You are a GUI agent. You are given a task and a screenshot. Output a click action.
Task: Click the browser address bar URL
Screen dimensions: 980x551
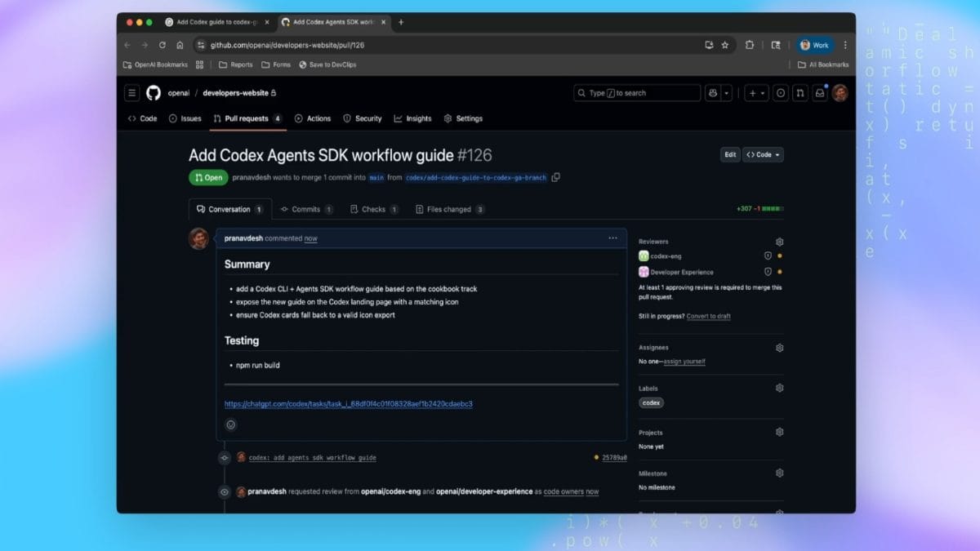[287, 46]
